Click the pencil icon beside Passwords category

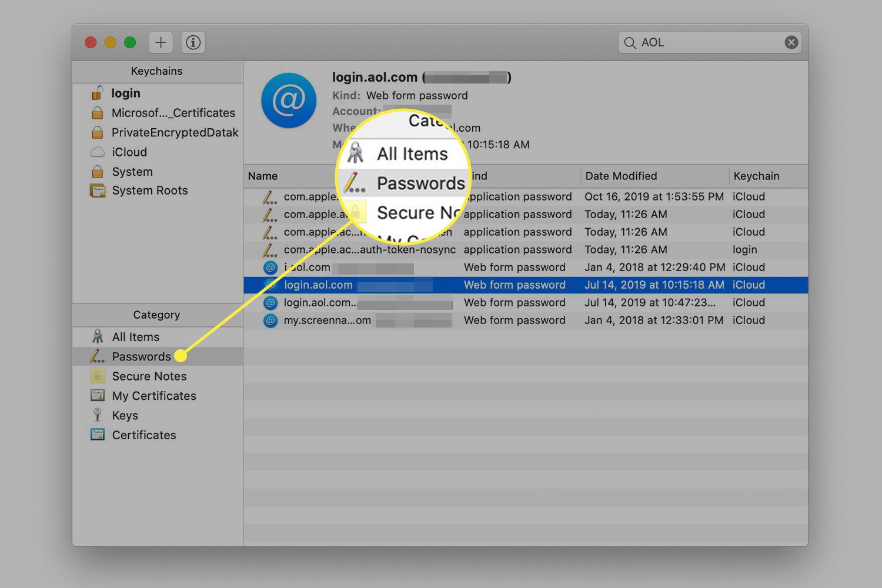click(x=97, y=356)
